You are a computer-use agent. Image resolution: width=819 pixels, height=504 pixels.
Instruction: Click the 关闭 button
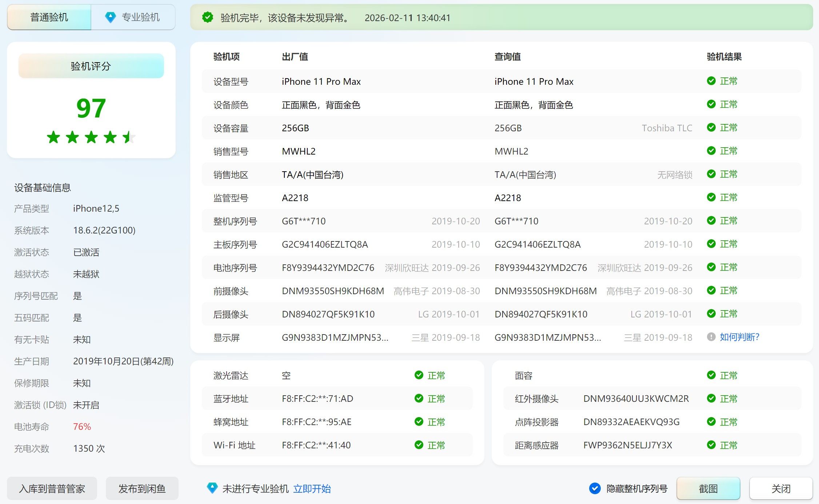pyautogui.click(x=780, y=488)
